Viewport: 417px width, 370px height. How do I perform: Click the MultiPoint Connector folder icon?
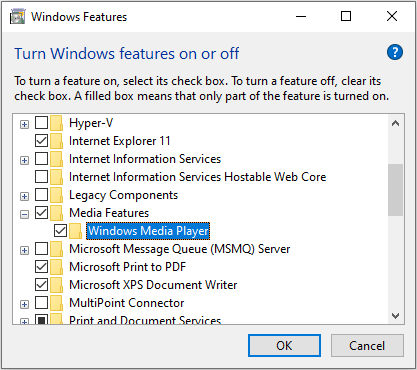point(57,303)
